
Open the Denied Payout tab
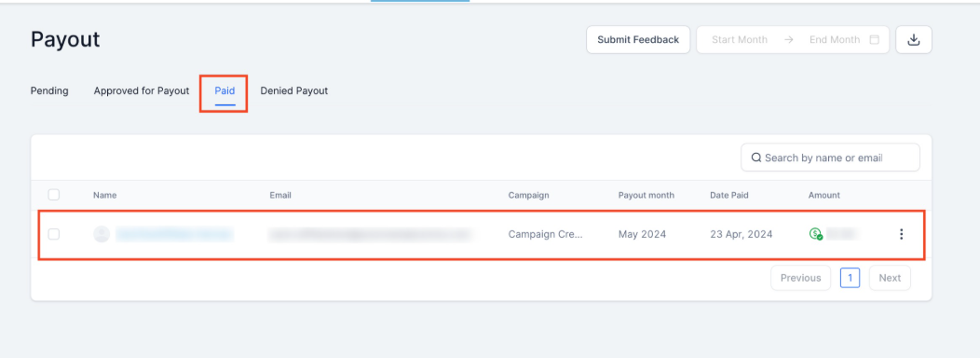tap(293, 90)
